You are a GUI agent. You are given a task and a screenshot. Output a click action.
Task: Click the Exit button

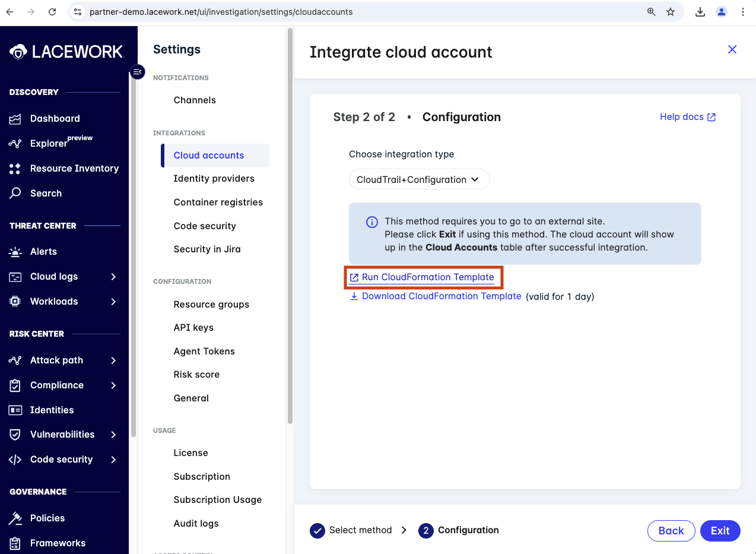pos(720,531)
